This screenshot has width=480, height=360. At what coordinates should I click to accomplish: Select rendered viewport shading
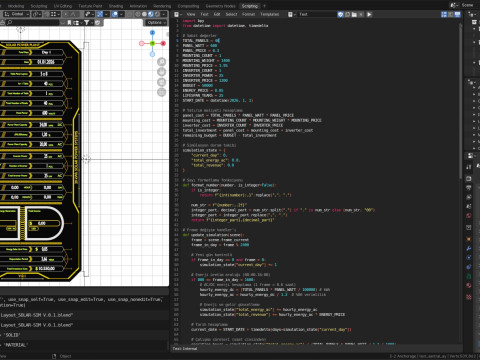pyautogui.click(x=157, y=14)
